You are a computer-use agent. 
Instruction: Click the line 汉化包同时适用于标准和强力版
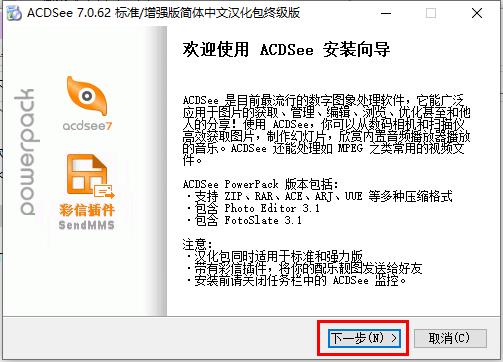coord(274,256)
